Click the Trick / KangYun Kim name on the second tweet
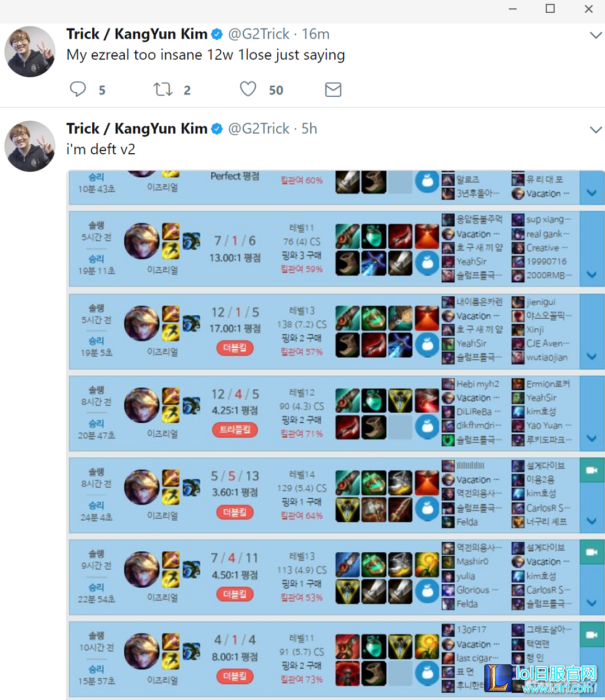 coord(137,129)
